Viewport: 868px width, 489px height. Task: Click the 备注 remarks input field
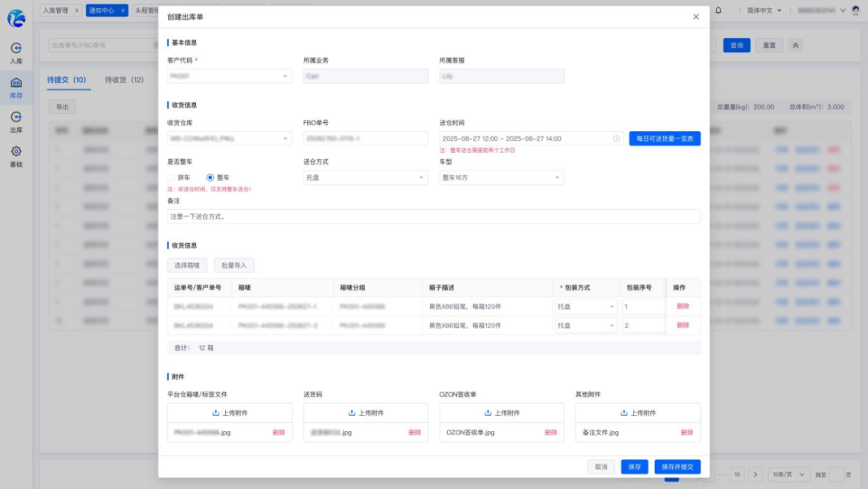(433, 216)
